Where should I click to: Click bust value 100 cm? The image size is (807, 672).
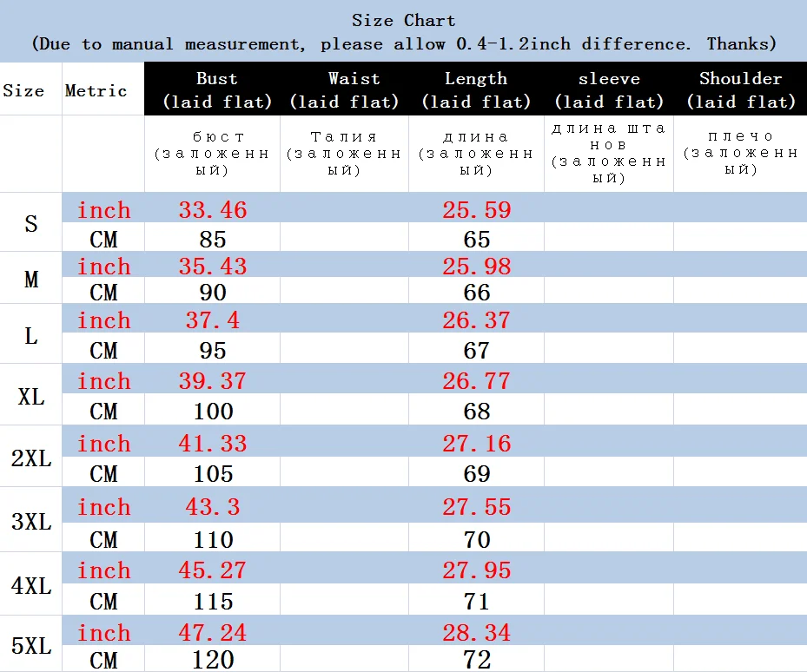(213, 412)
